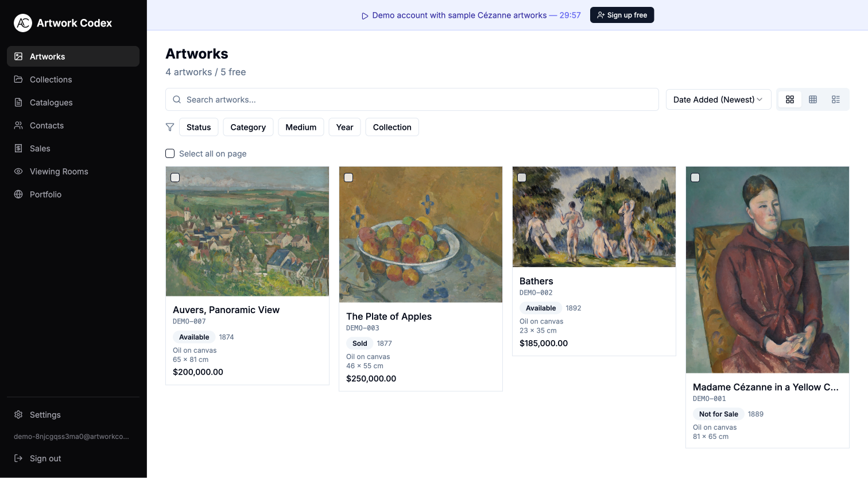Switch to list view layout
The width and height of the screenshot is (868, 478).
tap(835, 99)
